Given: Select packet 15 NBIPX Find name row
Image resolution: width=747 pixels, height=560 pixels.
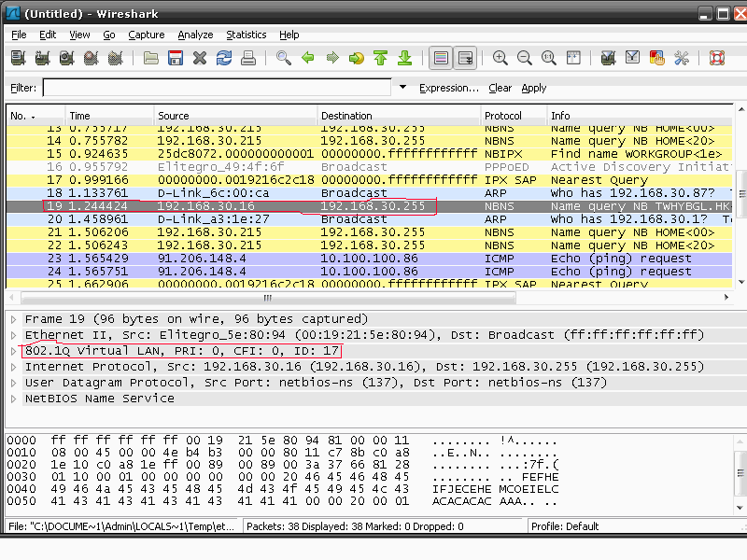Looking at the screenshot, I should coord(369,154).
